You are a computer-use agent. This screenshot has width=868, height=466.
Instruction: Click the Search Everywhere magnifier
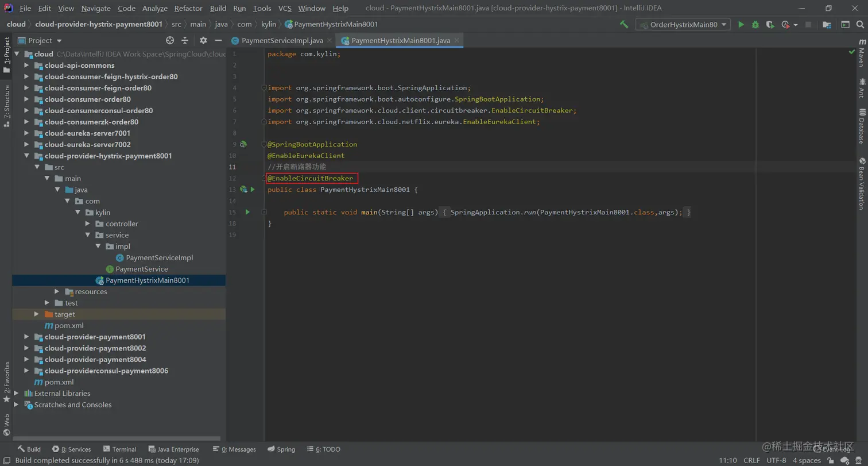[x=860, y=25]
